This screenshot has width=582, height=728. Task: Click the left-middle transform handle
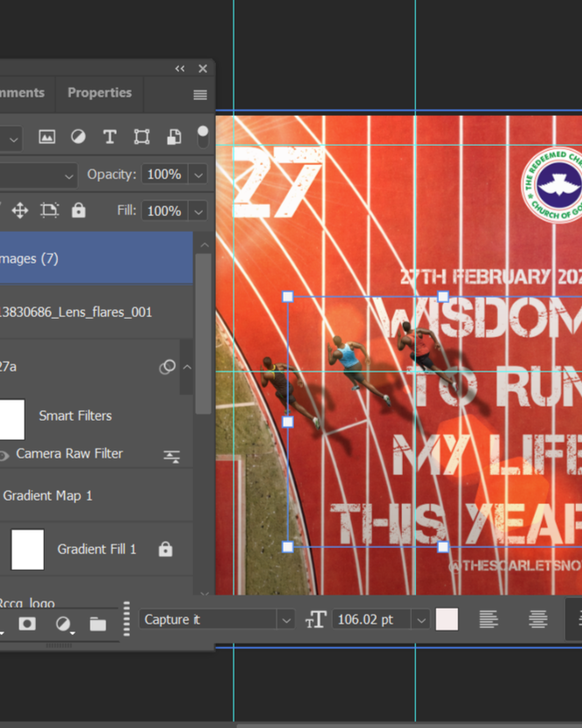click(x=288, y=422)
